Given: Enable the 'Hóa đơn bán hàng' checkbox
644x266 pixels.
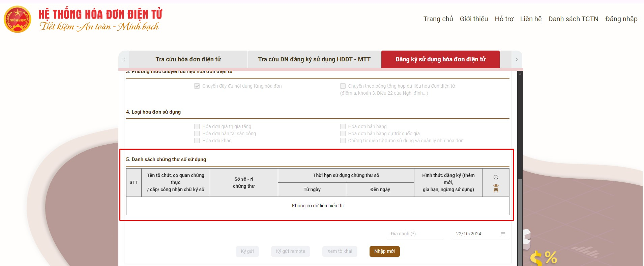Looking at the screenshot, I should click(x=343, y=126).
